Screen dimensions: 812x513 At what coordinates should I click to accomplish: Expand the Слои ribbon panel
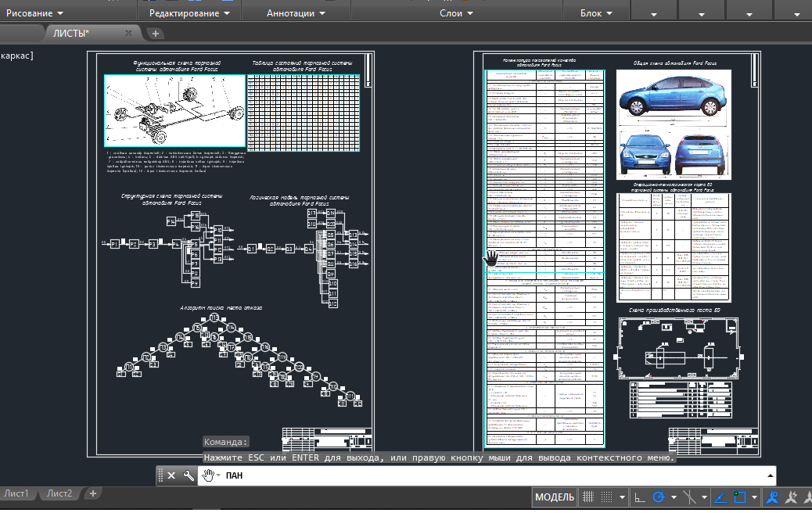(x=456, y=13)
